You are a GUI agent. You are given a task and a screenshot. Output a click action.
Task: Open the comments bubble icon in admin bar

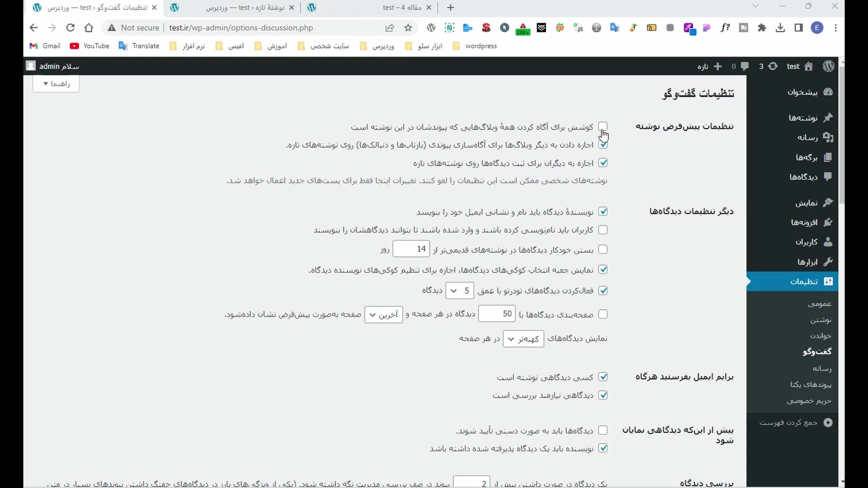(745, 66)
